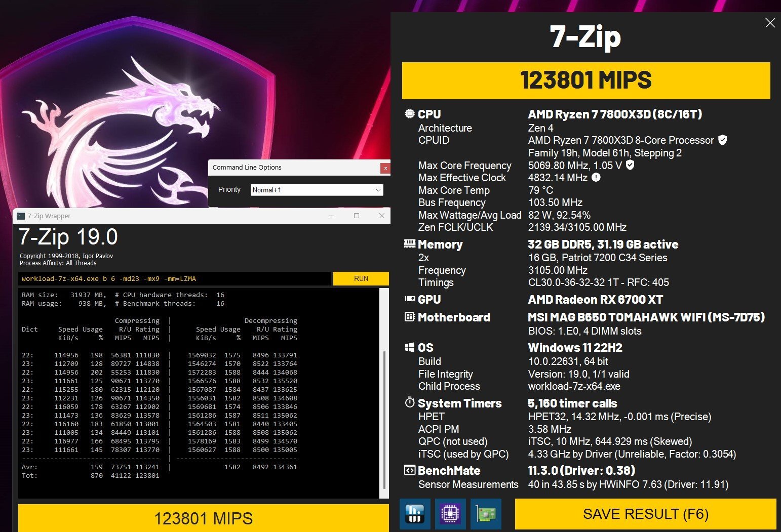This screenshot has height=532, width=781.
Task: Click the Bus Frequency value 103.50 MHz
Action: click(555, 202)
